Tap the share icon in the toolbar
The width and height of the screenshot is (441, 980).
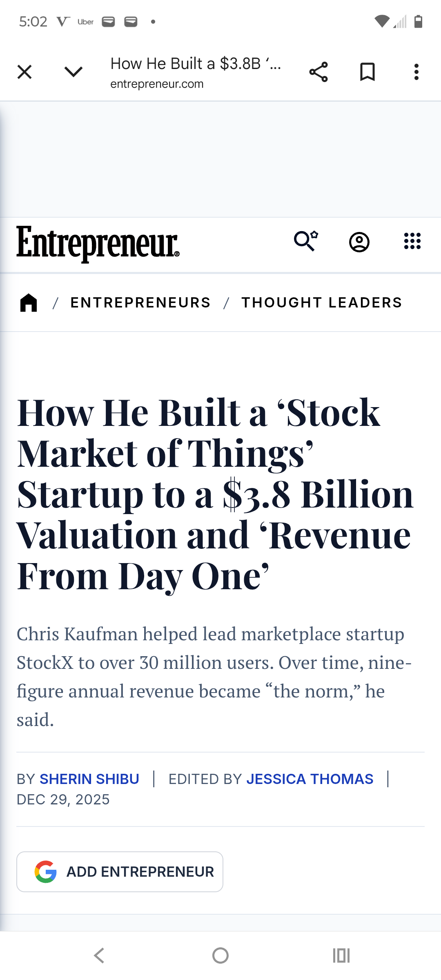pyautogui.click(x=318, y=72)
